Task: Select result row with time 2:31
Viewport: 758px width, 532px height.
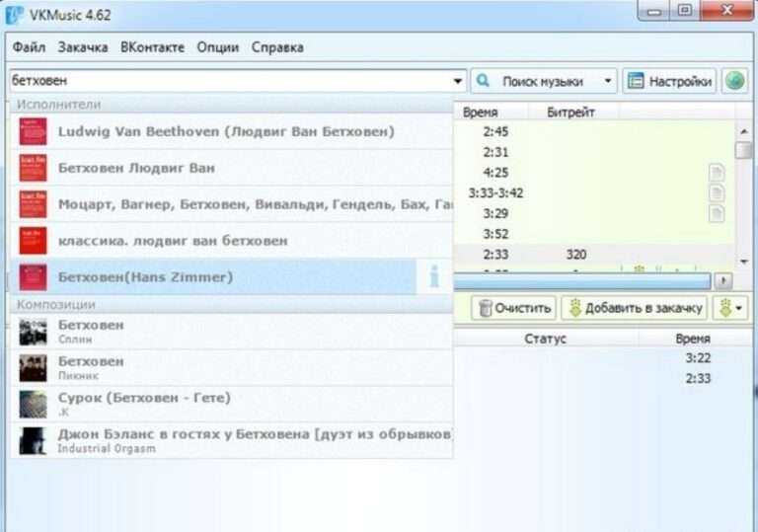Action: 594,152
